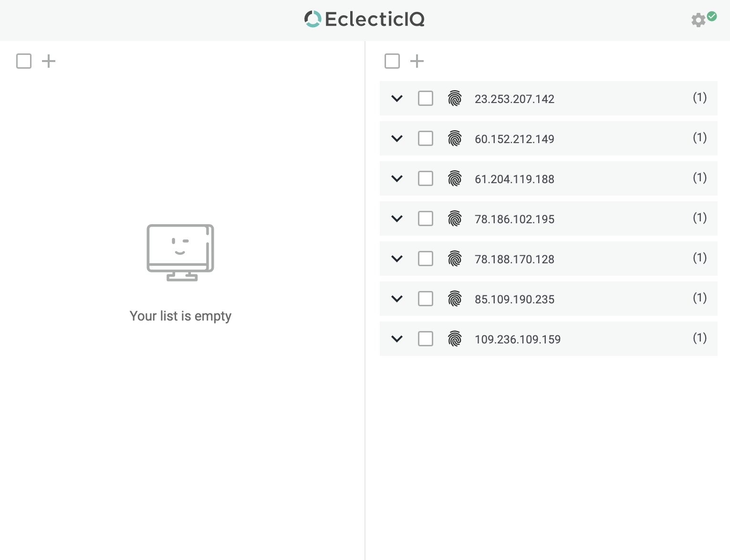Click the count badge next to 78.186.102.195
The height and width of the screenshot is (560, 730).
point(699,218)
